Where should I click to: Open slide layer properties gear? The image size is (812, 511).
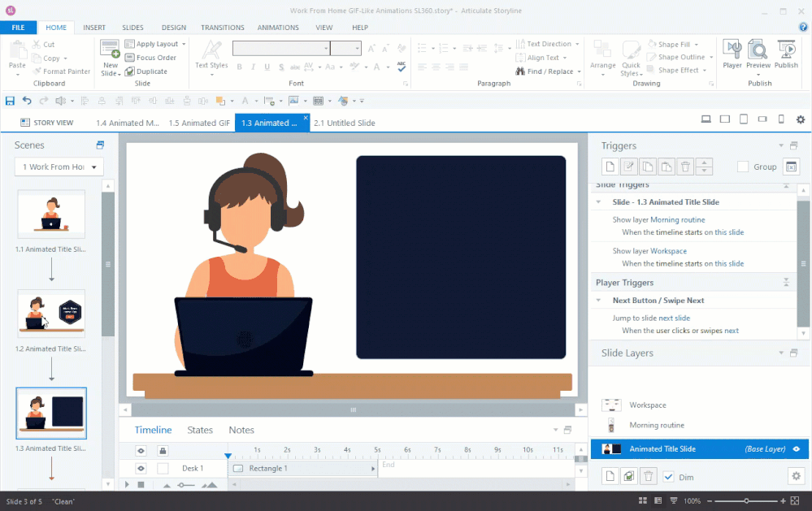pos(796,476)
